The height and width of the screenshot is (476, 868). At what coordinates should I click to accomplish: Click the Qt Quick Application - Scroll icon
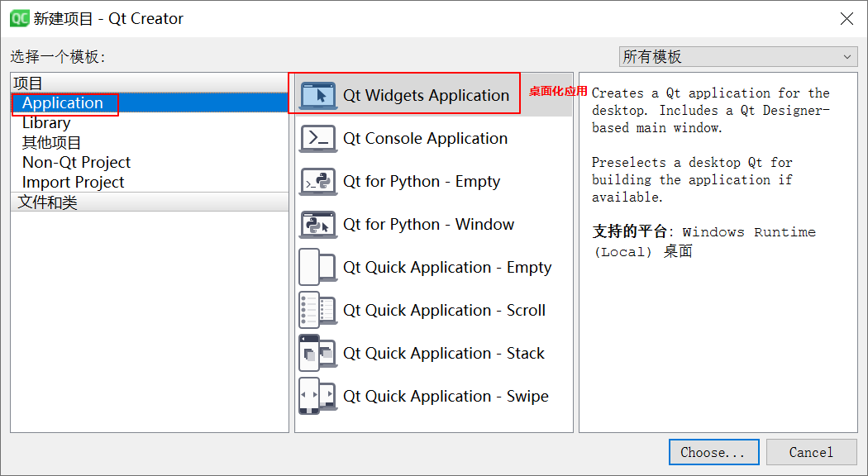(x=318, y=310)
